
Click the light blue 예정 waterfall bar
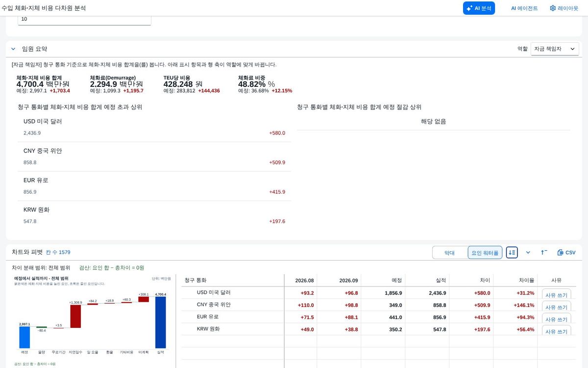click(24, 337)
